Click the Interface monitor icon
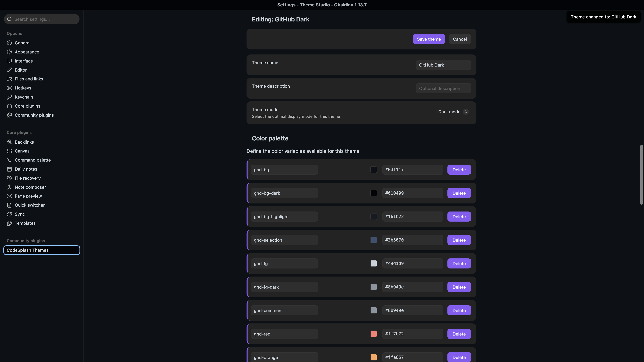 point(9,61)
